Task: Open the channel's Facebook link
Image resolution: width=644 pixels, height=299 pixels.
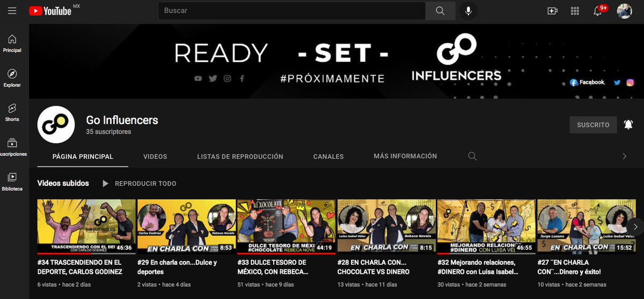Action: (x=587, y=83)
